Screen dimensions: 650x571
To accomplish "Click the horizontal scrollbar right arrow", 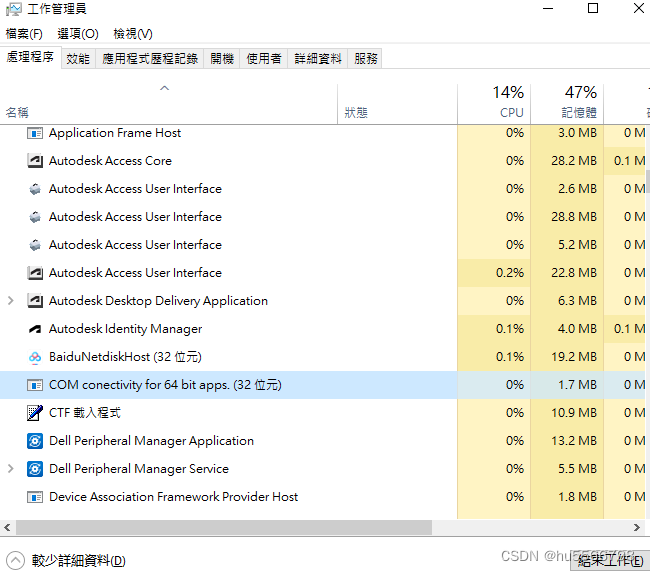I will coord(637,528).
